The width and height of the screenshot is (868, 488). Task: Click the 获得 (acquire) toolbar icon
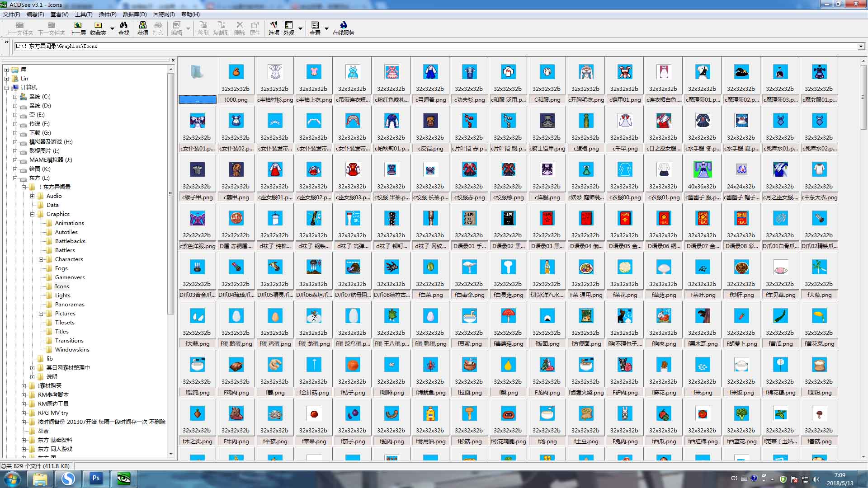coord(143,28)
